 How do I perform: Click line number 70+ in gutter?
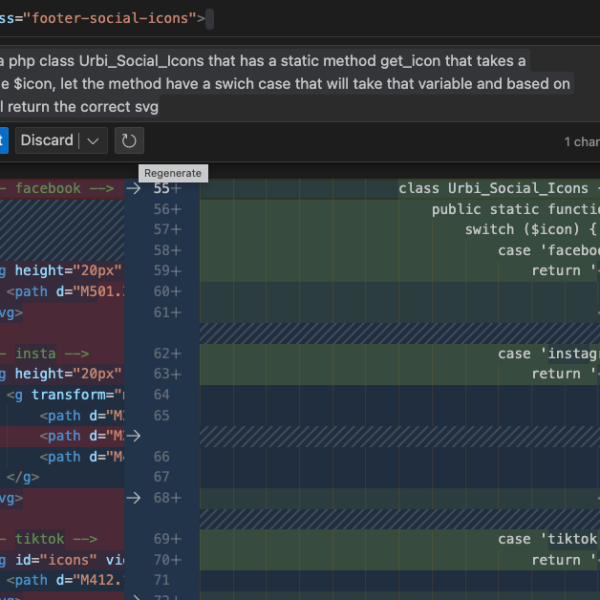tap(167, 560)
